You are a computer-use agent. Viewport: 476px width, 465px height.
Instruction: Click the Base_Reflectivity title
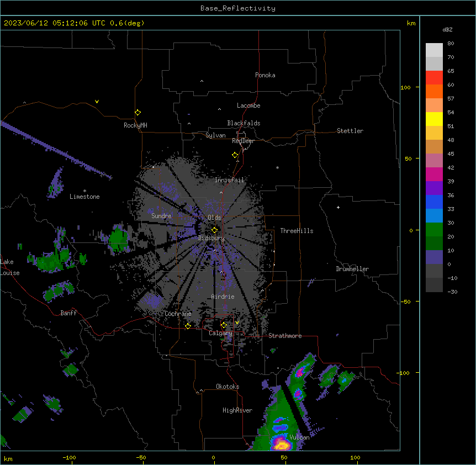tap(238, 8)
